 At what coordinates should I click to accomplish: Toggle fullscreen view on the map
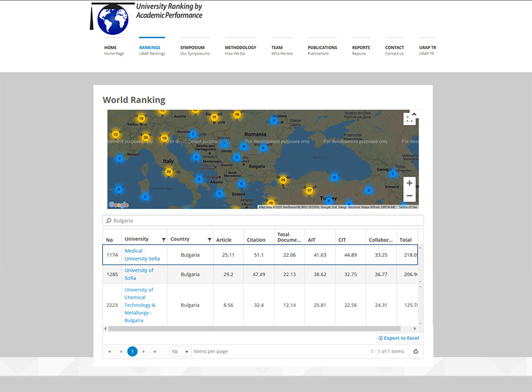[409, 119]
